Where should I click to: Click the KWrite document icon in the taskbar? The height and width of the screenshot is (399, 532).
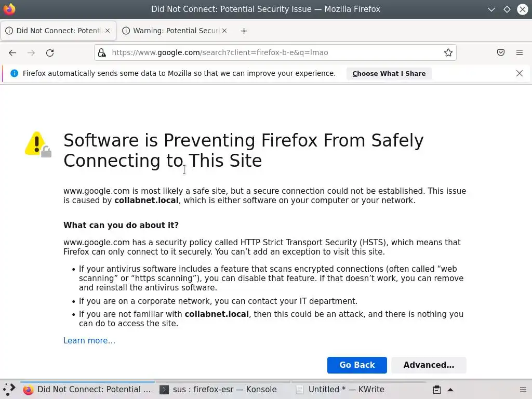tap(300, 390)
